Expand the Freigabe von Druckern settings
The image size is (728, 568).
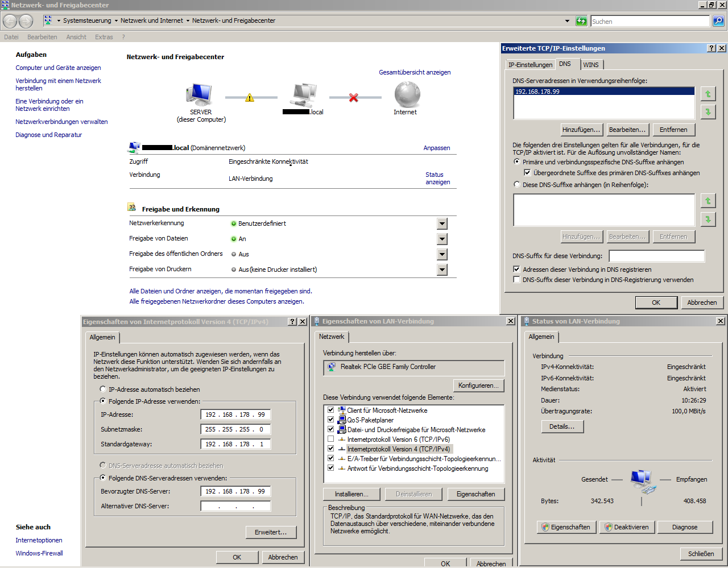442,270
